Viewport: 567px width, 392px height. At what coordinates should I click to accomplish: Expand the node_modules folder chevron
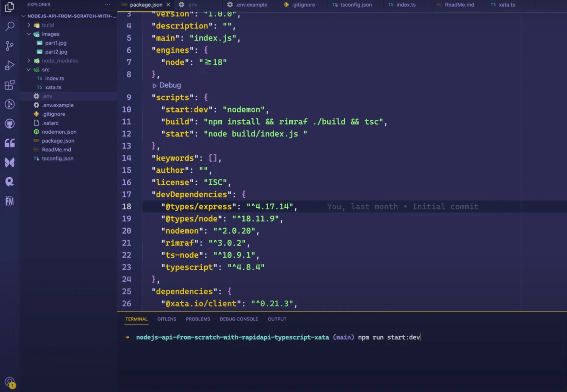click(29, 61)
